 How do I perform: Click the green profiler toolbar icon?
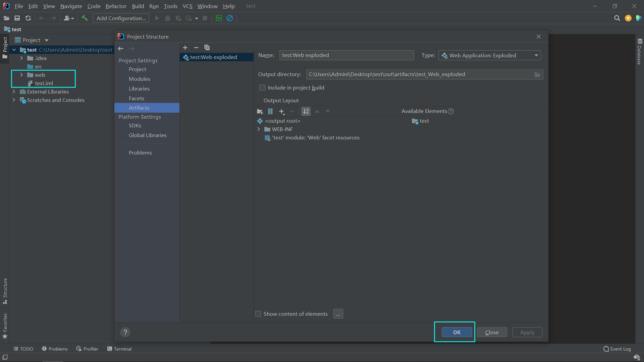coord(219,18)
